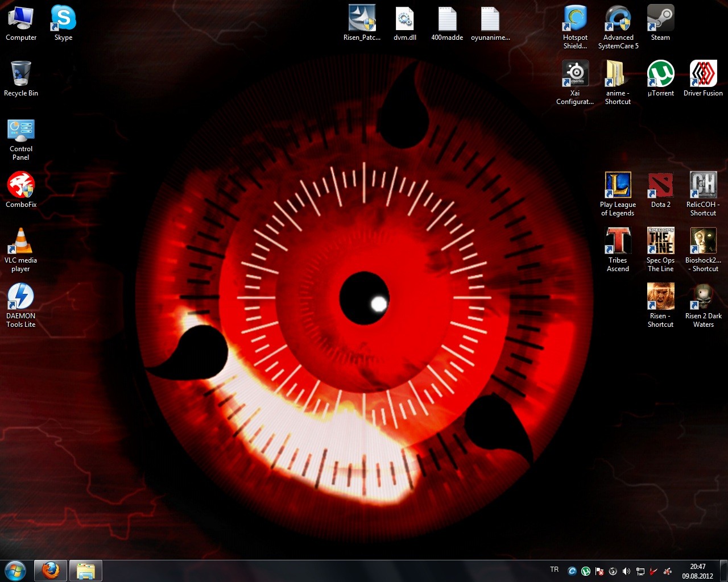Select Spec Ops The Line icon

660,250
